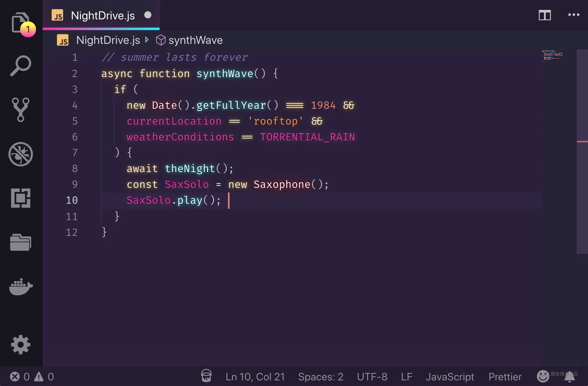Image resolution: width=588 pixels, height=386 pixels.
Task: Click the unsaved changes dot indicator
Action: coord(148,15)
